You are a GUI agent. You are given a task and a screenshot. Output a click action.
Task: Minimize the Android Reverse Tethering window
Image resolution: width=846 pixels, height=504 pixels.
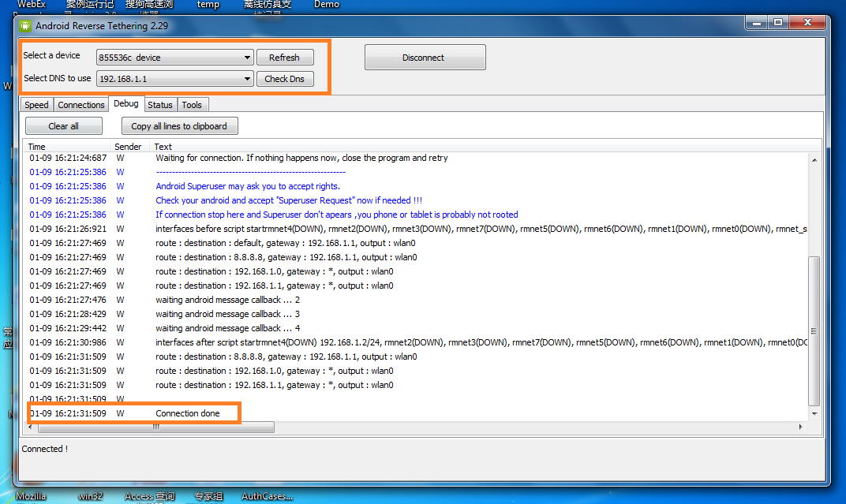[757, 23]
